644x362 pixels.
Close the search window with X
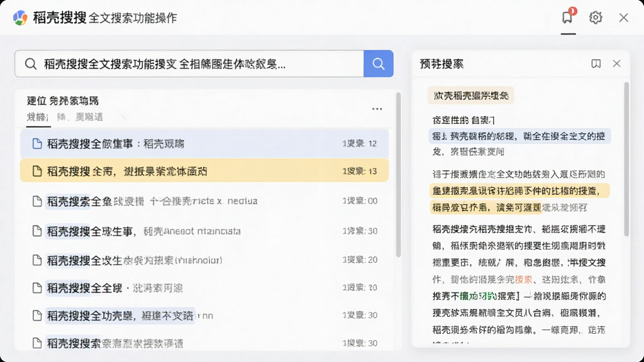point(623,18)
